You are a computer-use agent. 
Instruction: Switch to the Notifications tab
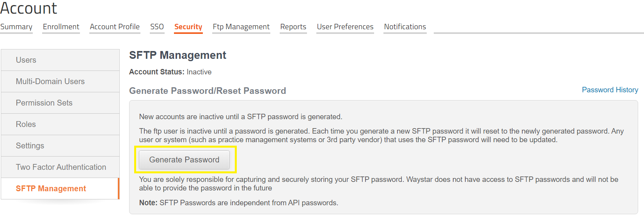(405, 27)
